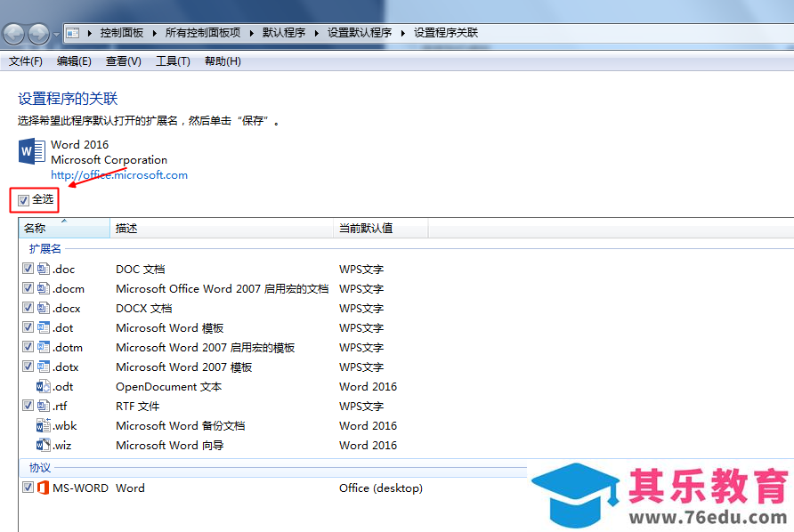Image resolution: width=794 pixels, height=532 pixels.
Task: Sort by the 描述 column header
Action: click(222, 229)
